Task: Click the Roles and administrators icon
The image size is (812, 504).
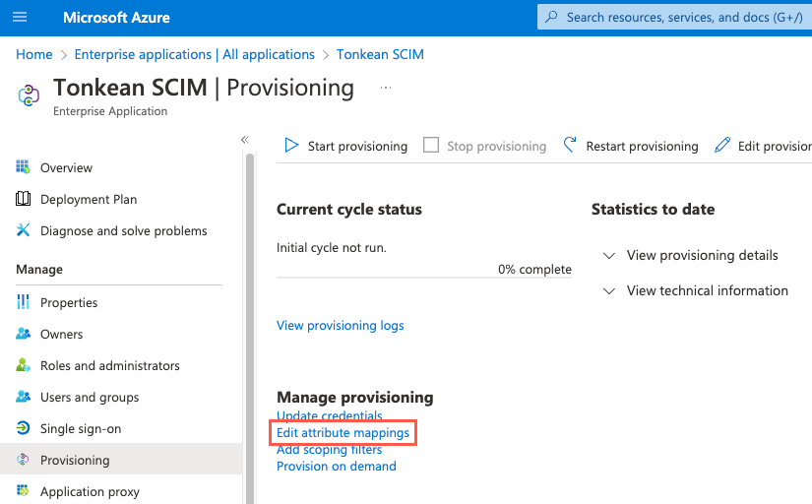Action: (23, 365)
